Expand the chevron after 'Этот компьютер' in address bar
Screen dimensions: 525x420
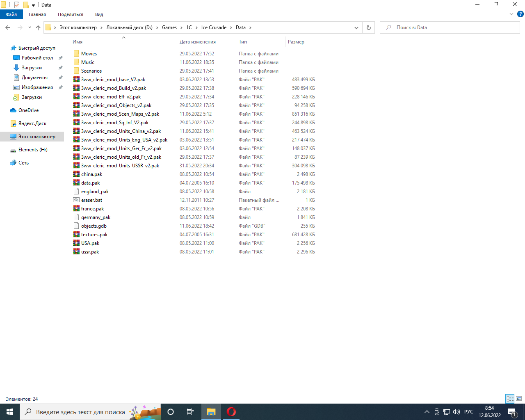click(101, 27)
